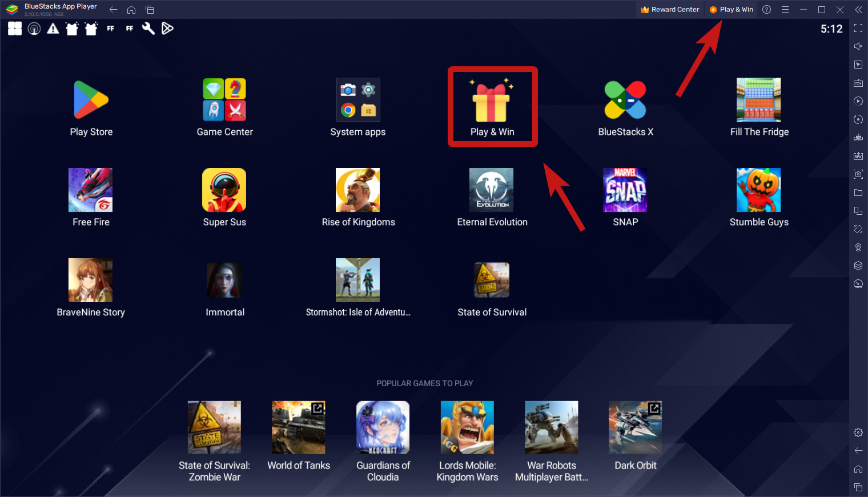Open recent apps from title bar
Screen dimensions: 868x497
150,10
